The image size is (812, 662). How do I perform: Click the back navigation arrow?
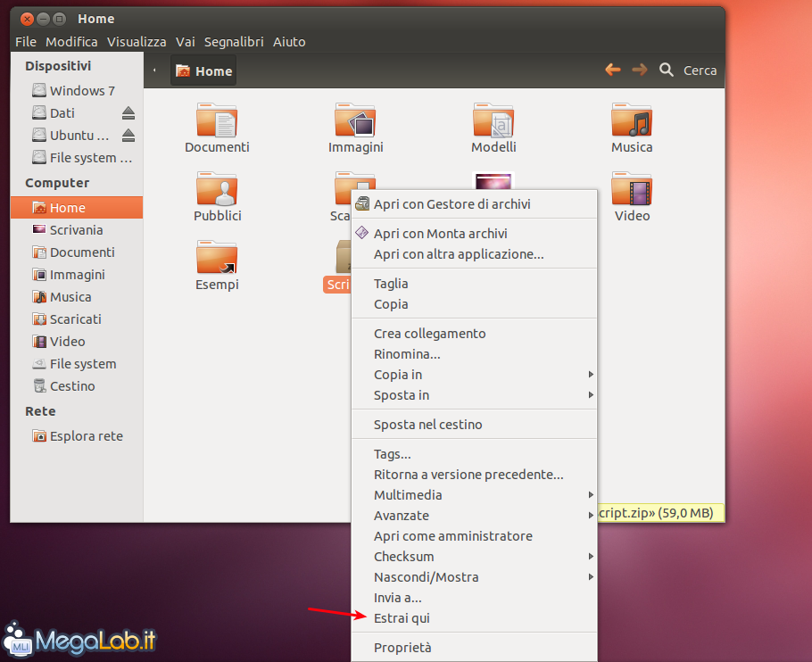click(x=613, y=70)
